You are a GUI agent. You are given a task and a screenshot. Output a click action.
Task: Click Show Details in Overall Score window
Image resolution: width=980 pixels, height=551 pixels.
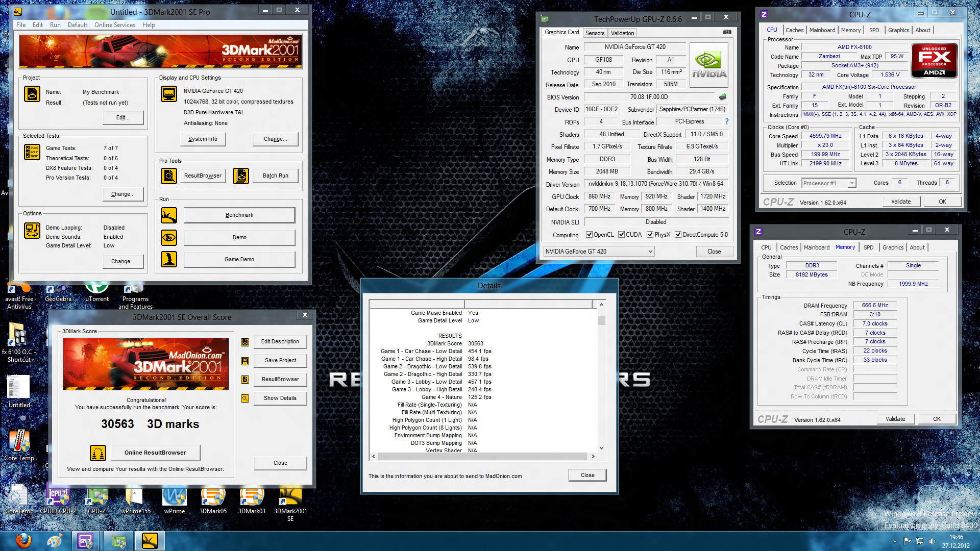coord(280,398)
